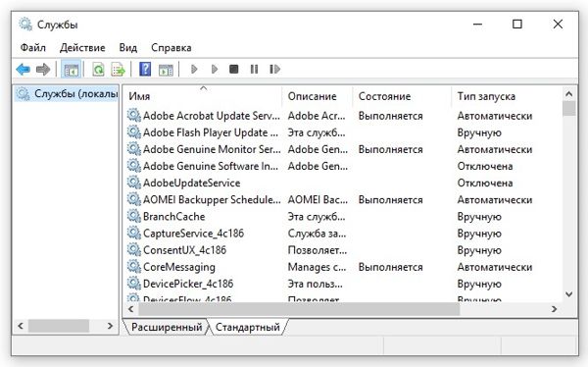
Task: Click gear icon beside BranchCache
Action: pos(134,216)
